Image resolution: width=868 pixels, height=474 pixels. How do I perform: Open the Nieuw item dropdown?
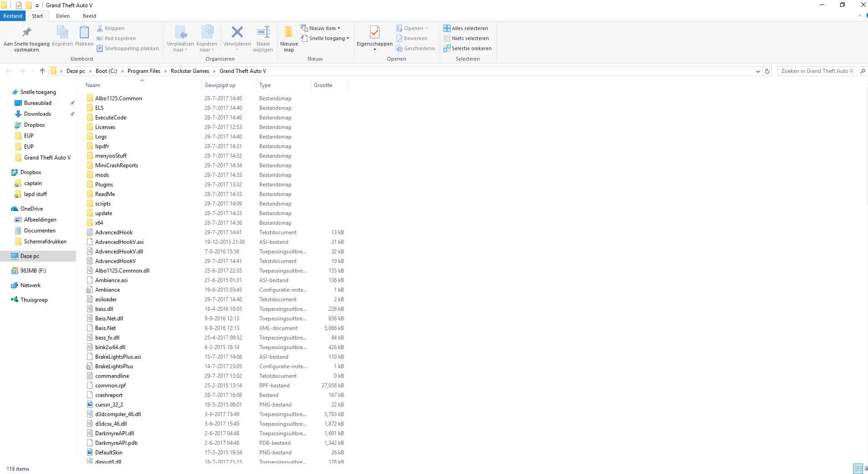(x=321, y=28)
